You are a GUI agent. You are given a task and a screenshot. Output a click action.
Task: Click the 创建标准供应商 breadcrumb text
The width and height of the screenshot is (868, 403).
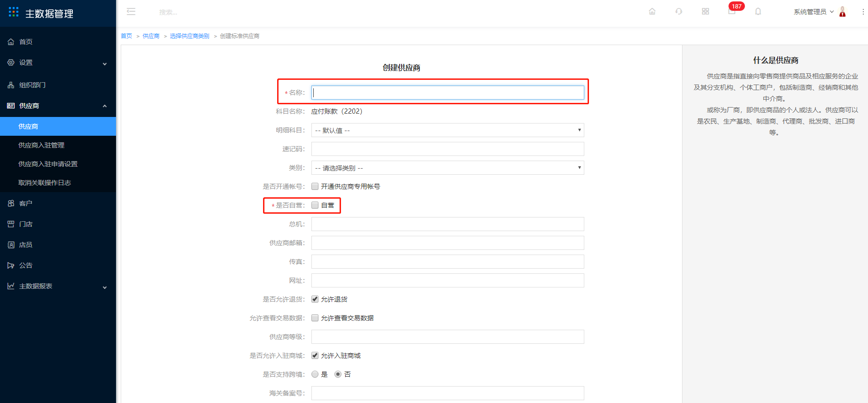(240, 36)
